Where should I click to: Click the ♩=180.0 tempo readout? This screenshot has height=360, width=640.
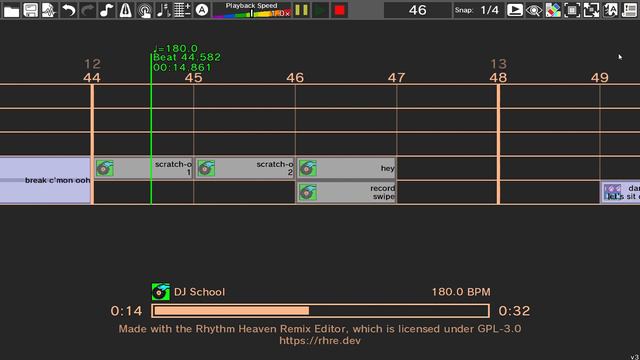pos(176,49)
